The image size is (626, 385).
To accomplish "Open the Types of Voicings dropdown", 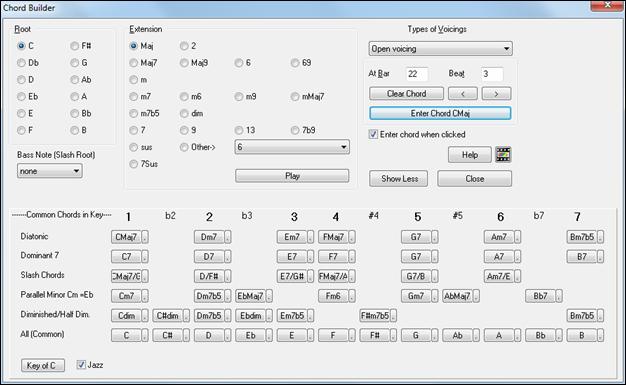I will (440, 49).
